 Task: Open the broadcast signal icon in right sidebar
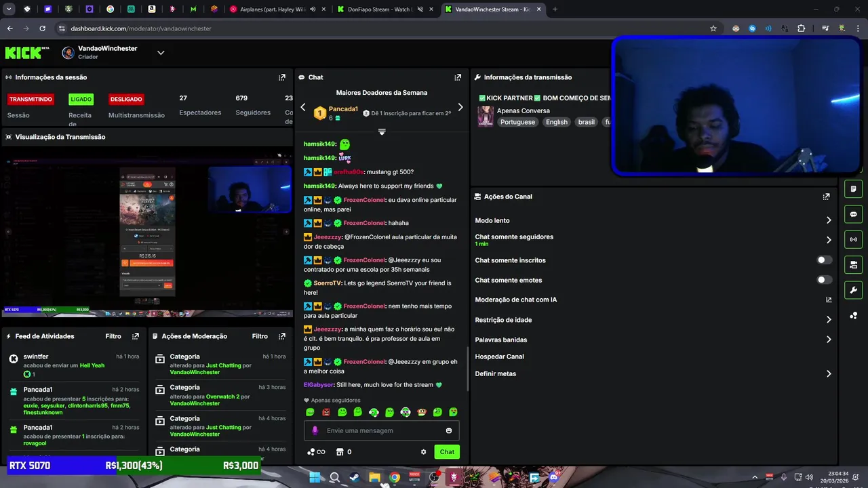point(853,239)
